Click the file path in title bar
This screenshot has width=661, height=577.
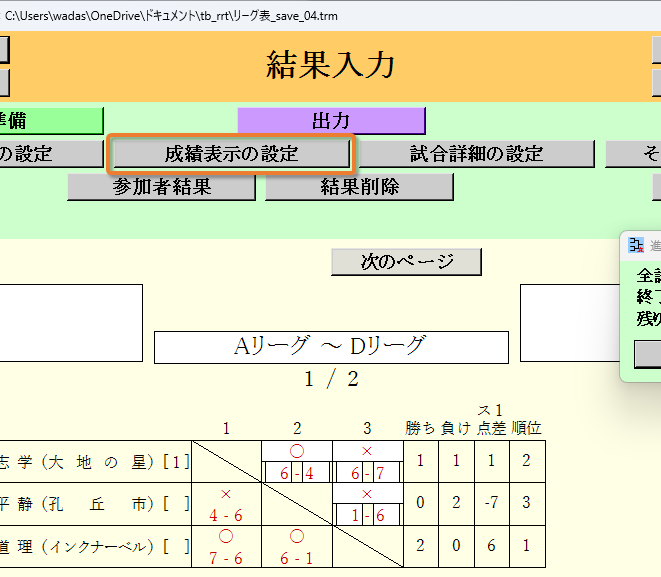(171, 16)
